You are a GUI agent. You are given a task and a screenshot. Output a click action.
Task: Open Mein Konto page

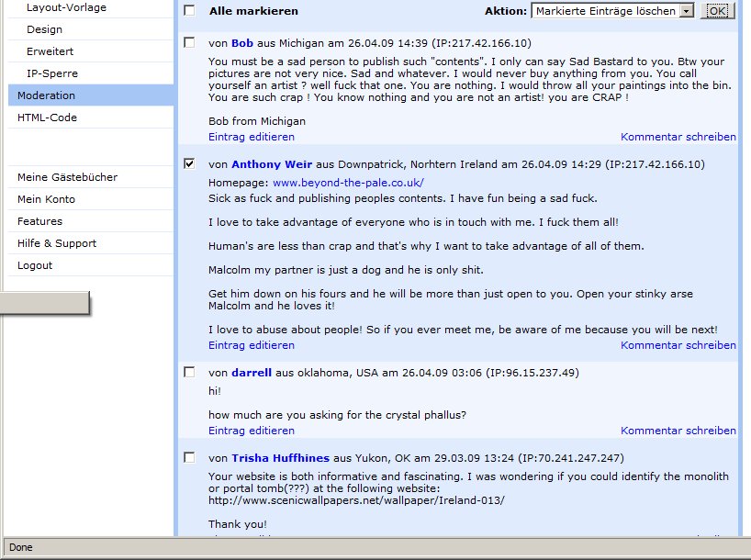(46, 199)
